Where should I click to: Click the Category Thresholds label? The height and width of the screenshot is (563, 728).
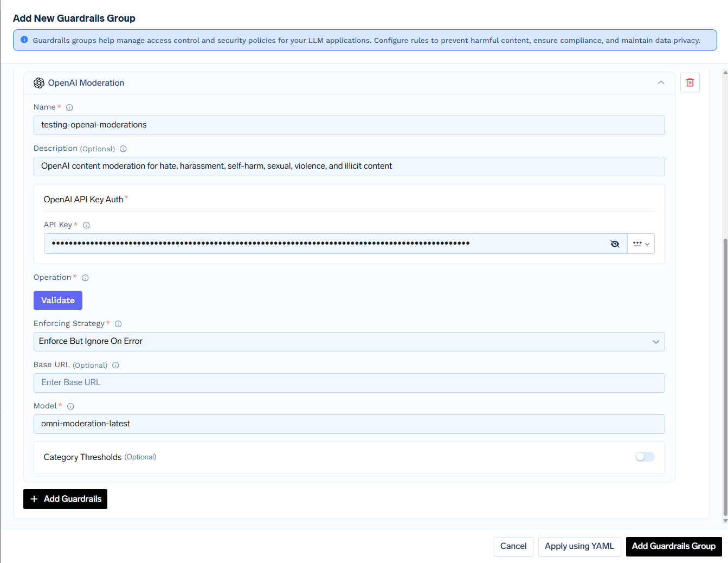pyautogui.click(x=82, y=457)
